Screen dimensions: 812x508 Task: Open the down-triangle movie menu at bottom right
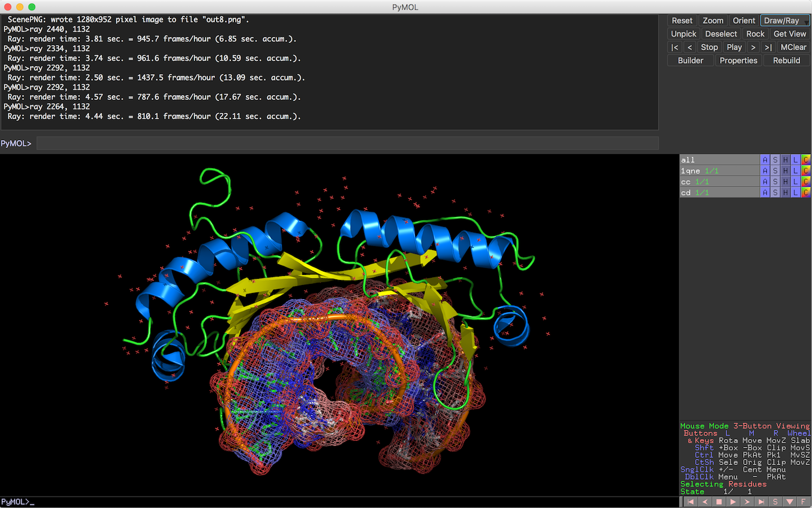tap(789, 501)
